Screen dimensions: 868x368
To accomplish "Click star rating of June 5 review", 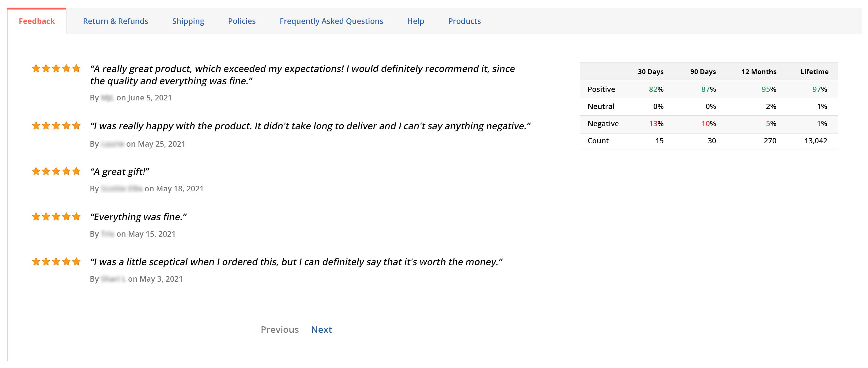I will pos(56,69).
